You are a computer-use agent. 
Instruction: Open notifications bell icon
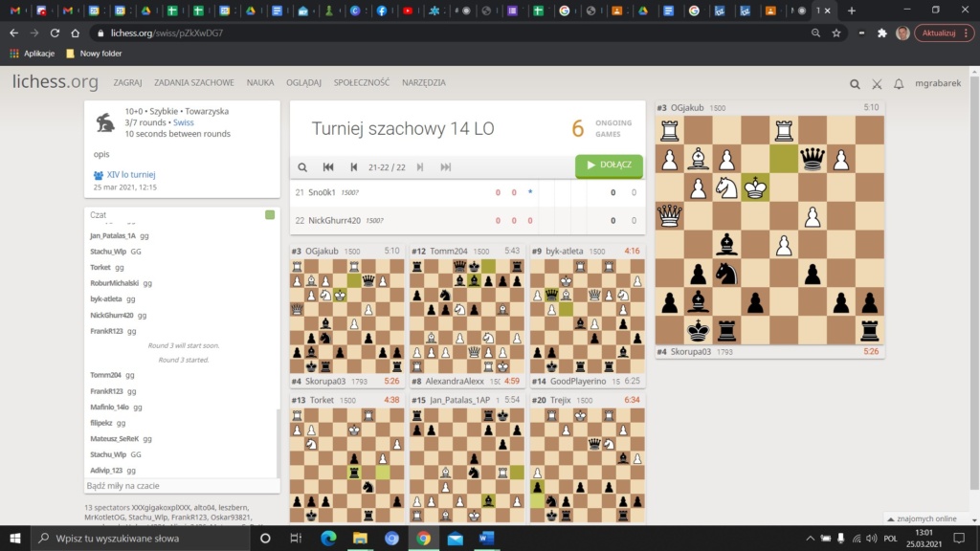tap(899, 84)
